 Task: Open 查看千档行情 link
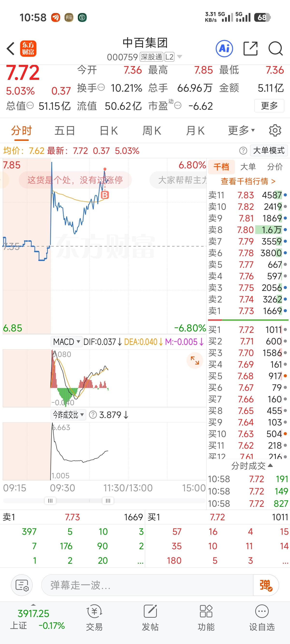point(248,181)
